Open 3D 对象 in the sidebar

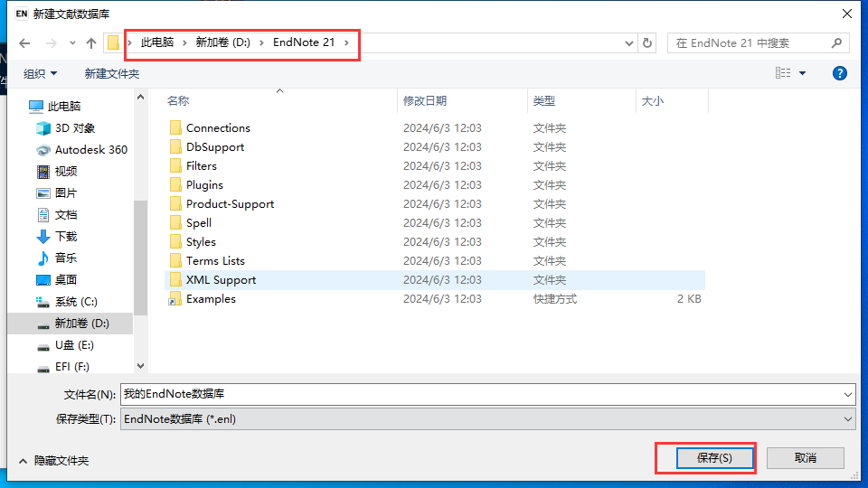[66, 128]
